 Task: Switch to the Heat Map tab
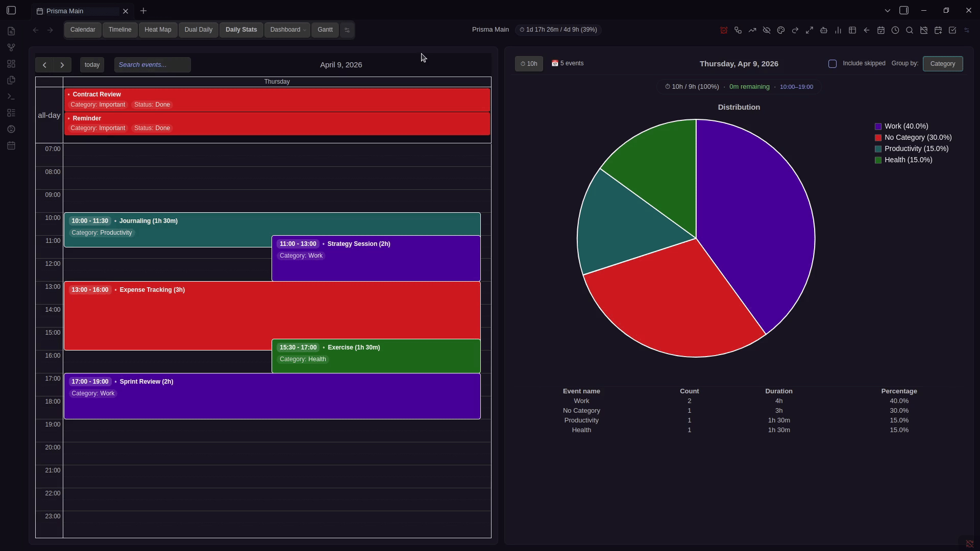[158, 30]
